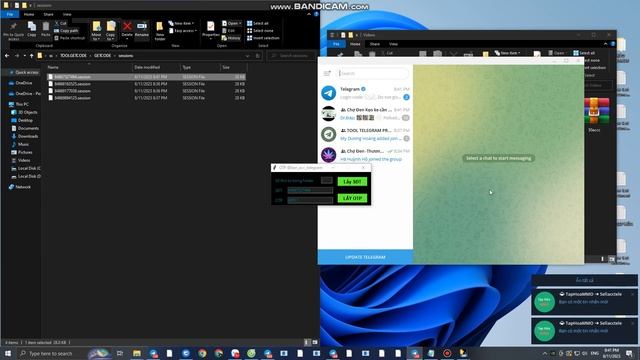Click Copy path in Clipboard group
Viewport: 640px width, 360px height.
[66, 31]
